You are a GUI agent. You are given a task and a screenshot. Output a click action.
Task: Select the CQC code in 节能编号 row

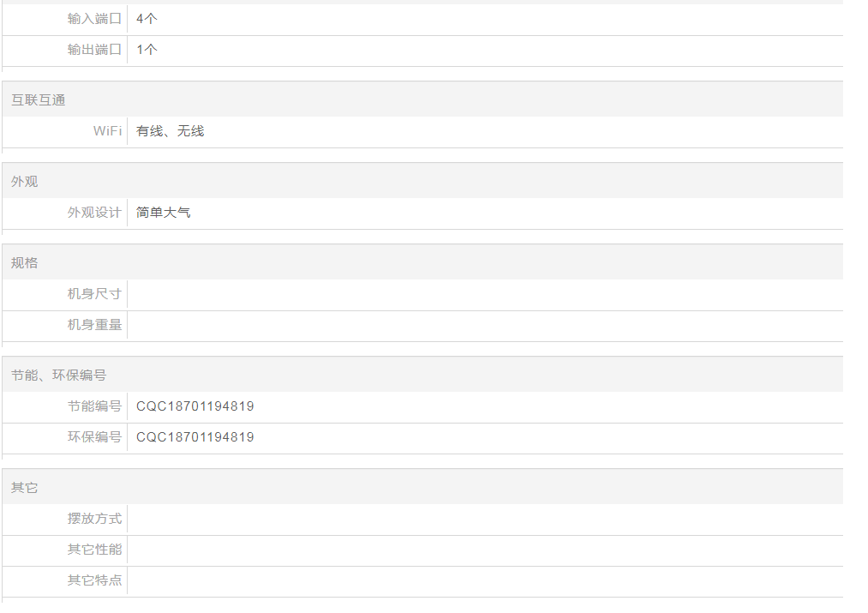195,406
